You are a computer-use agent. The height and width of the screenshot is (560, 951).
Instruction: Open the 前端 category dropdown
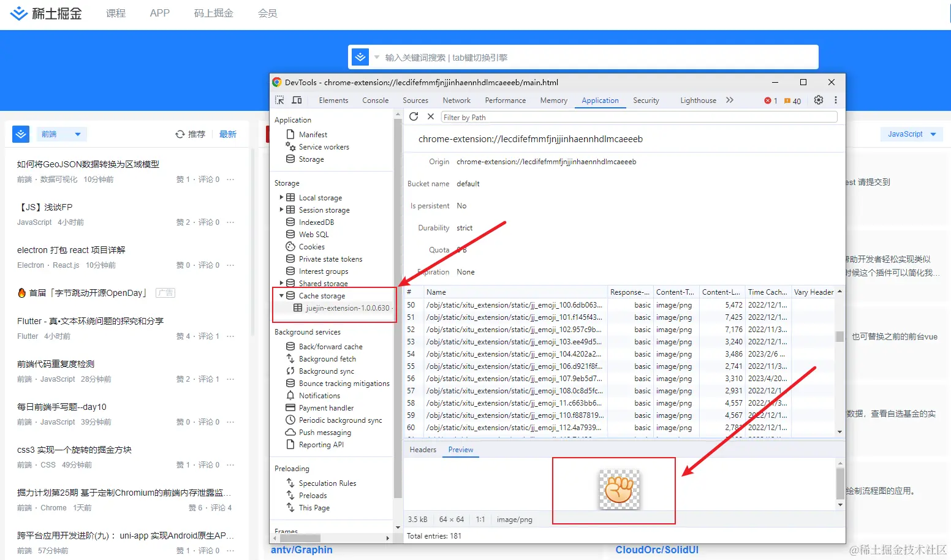pyautogui.click(x=61, y=134)
